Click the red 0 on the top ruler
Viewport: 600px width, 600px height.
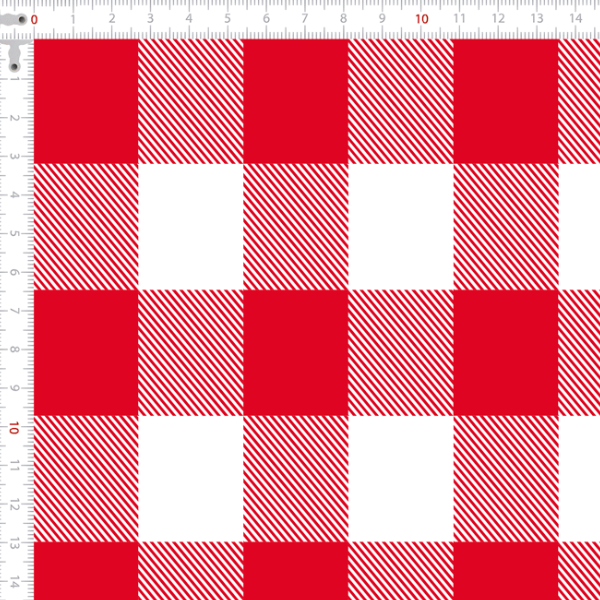[34, 20]
